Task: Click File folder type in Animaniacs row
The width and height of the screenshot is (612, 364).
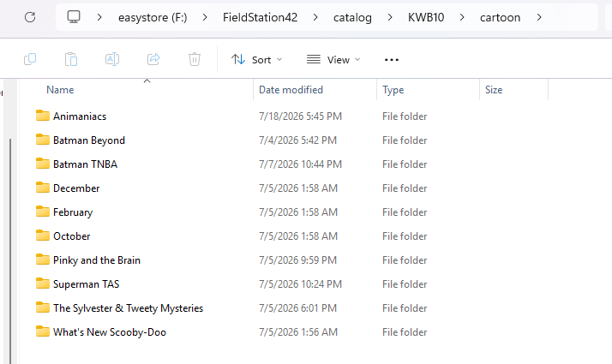Action: [x=405, y=116]
